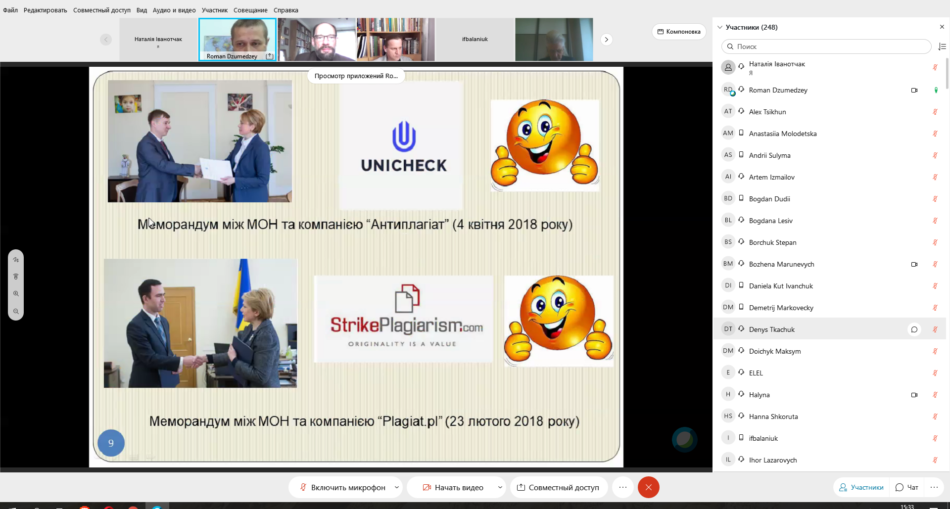
Task: Open the Совещание menu
Action: click(x=250, y=10)
